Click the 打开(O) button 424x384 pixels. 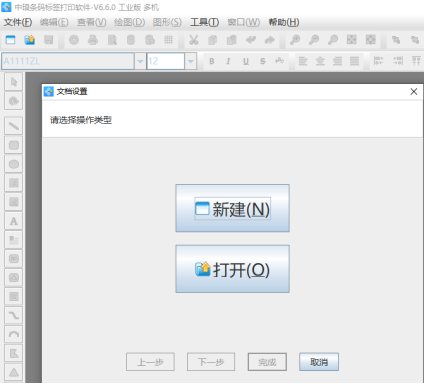coord(232,269)
